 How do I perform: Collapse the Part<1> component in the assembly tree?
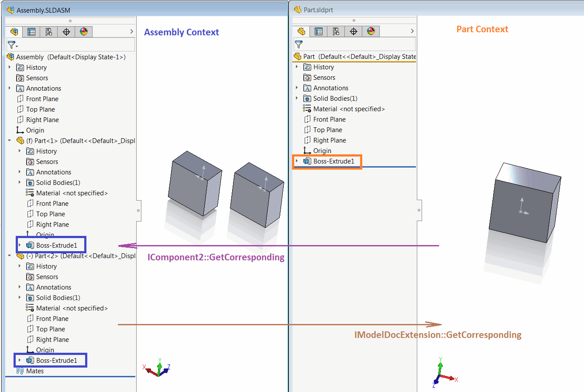click(9, 140)
